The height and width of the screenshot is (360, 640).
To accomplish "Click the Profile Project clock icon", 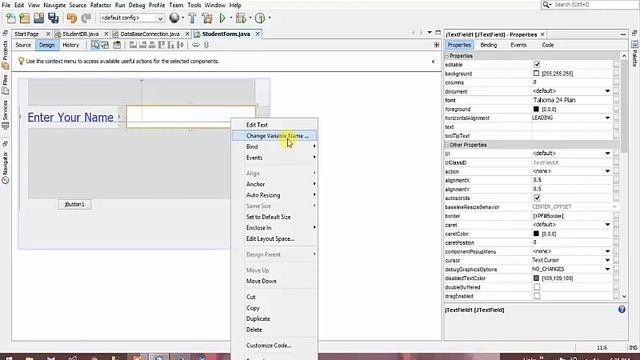I will [x=260, y=18].
